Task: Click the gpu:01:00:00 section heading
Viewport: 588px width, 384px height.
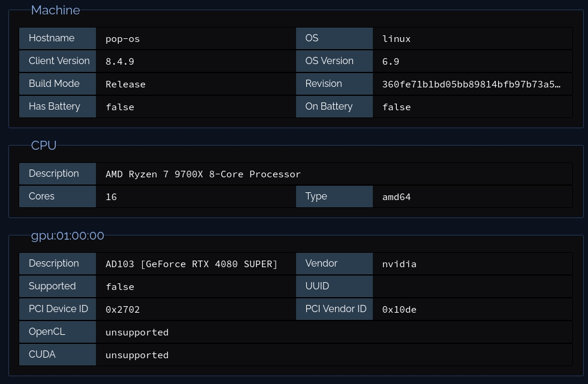Action: [68, 236]
